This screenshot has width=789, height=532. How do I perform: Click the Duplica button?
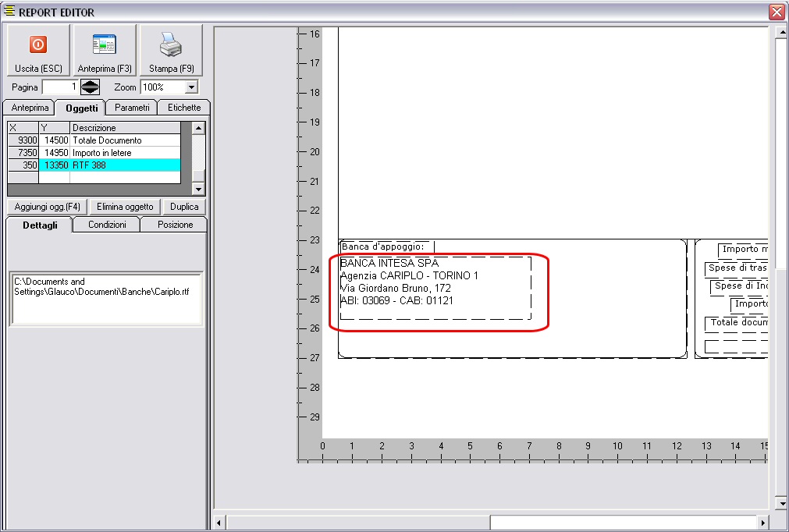pyautogui.click(x=184, y=207)
